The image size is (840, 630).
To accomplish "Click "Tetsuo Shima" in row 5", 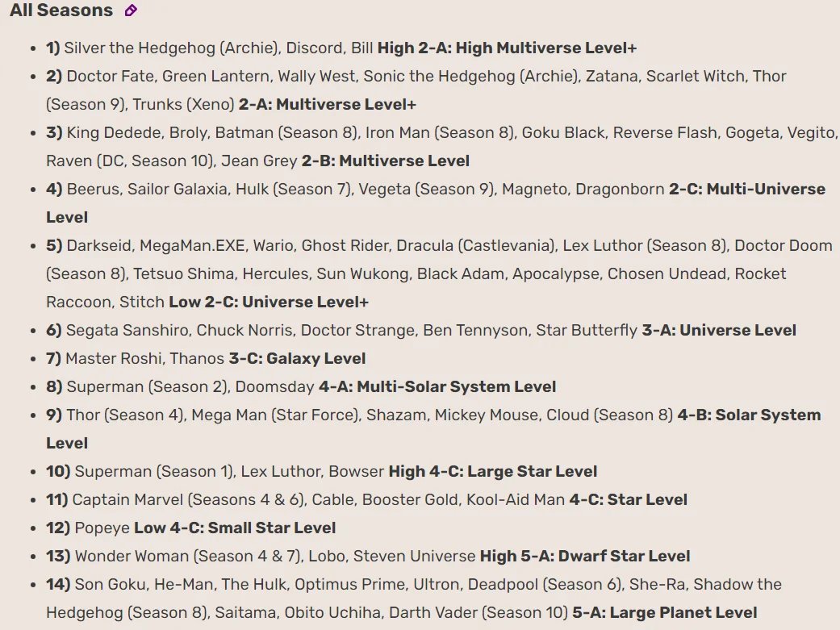I will [x=184, y=273].
